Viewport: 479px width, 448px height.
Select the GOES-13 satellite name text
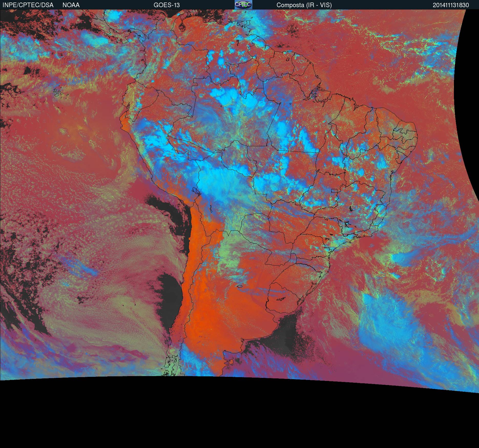tap(166, 5)
